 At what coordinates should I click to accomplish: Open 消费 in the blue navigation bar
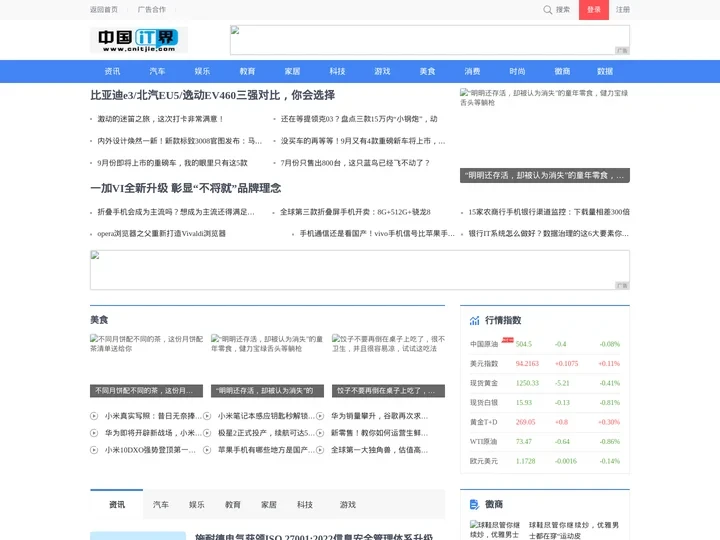click(x=472, y=71)
